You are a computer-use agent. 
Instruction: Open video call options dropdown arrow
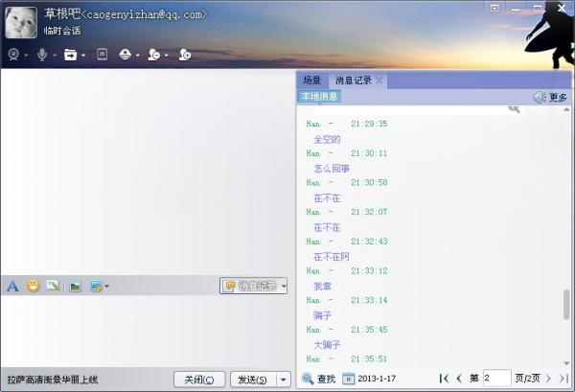pos(26,56)
